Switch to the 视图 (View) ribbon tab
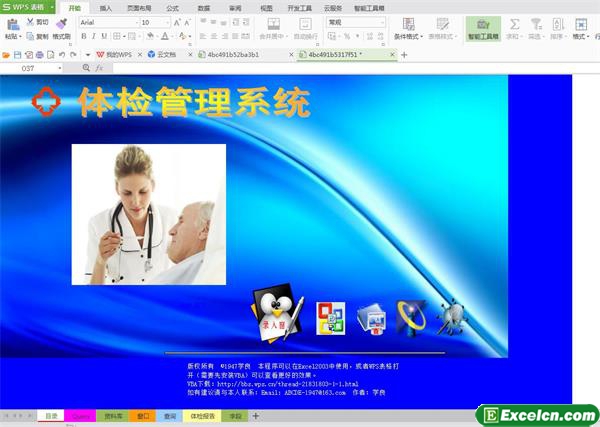 click(266, 8)
